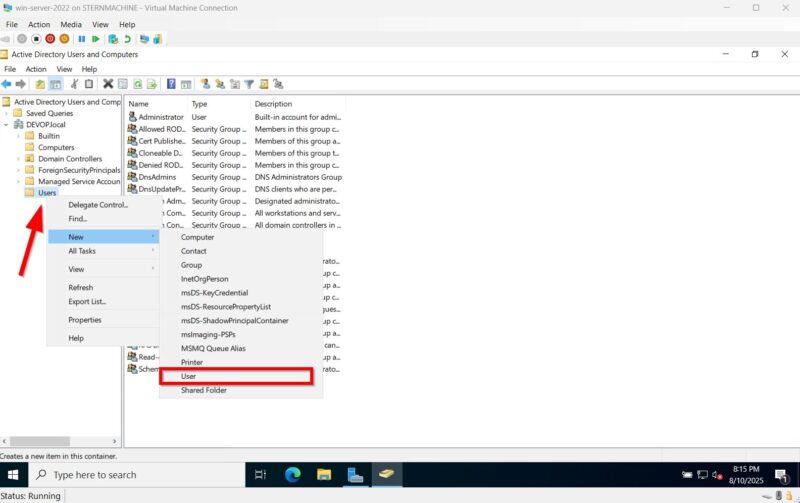Go forward using the grey Forward arrow
This screenshot has height=503, width=800.
coord(21,84)
